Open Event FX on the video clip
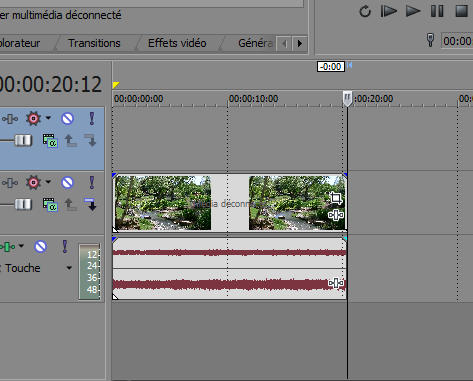This screenshot has height=381, width=473. (336, 215)
